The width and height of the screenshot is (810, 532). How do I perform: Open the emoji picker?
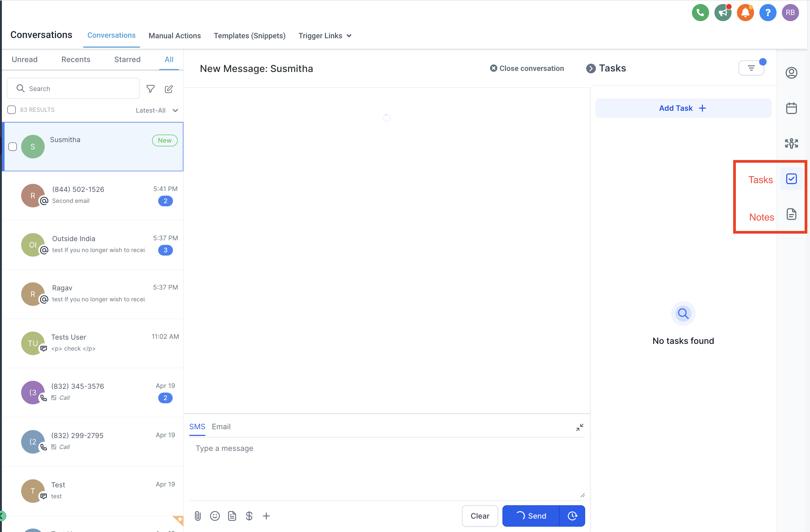point(215,516)
